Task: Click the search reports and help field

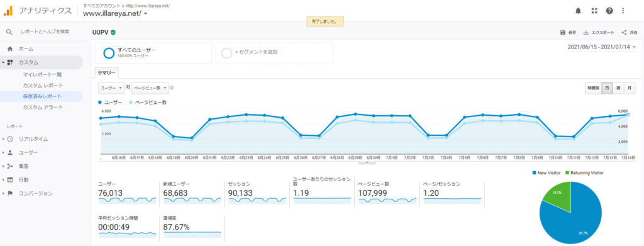Action: (x=45, y=31)
